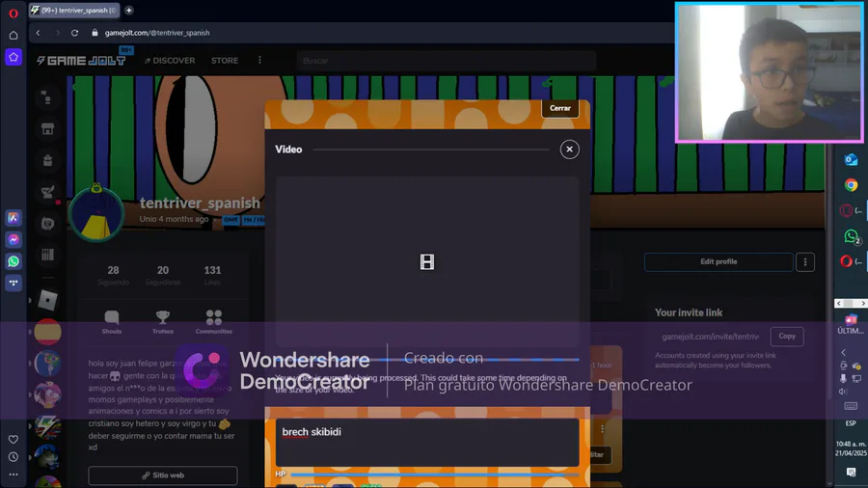Open touch keyboard tray icon
The height and width of the screenshot is (488, 868).
851,406
